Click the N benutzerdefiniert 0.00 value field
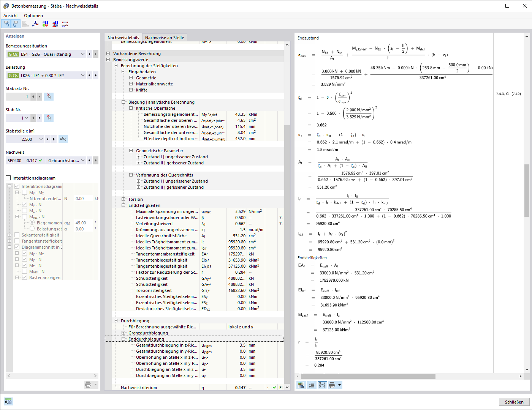 coord(83,199)
